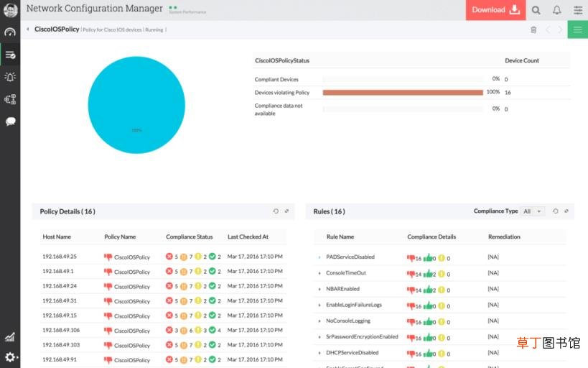Screen dimensions: 588x368
Task: Open the Reports chart sidebar icon
Action: point(10,337)
